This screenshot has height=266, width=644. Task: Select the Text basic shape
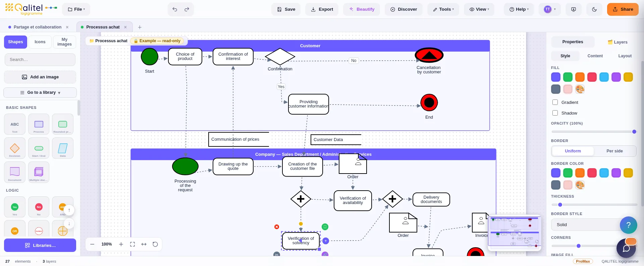pyautogui.click(x=15, y=124)
